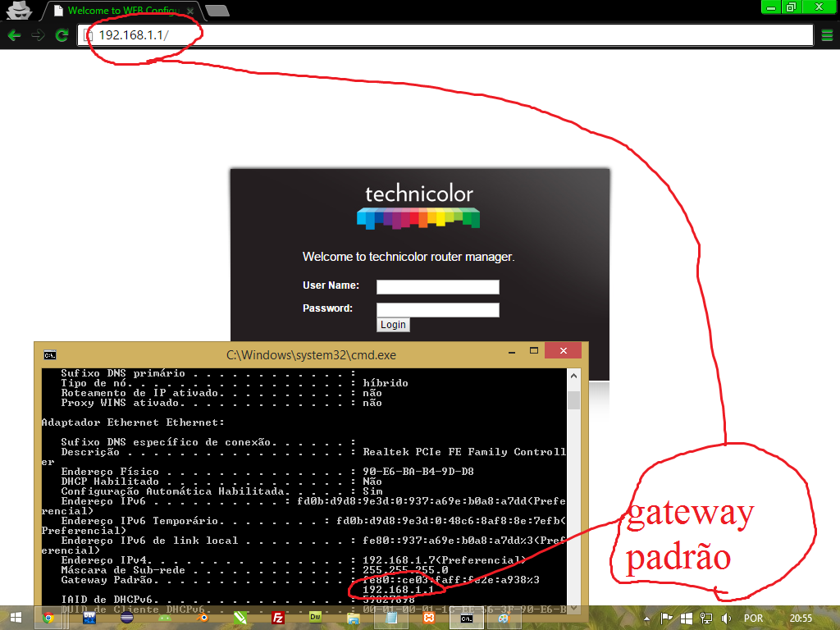The width and height of the screenshot is (840, 630).
Task: Click the cmd.exe title bar text
Action: click(311, 355)
